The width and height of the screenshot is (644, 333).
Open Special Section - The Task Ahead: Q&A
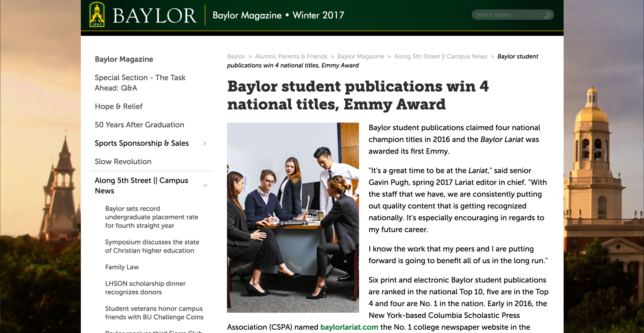click(140, 83)
